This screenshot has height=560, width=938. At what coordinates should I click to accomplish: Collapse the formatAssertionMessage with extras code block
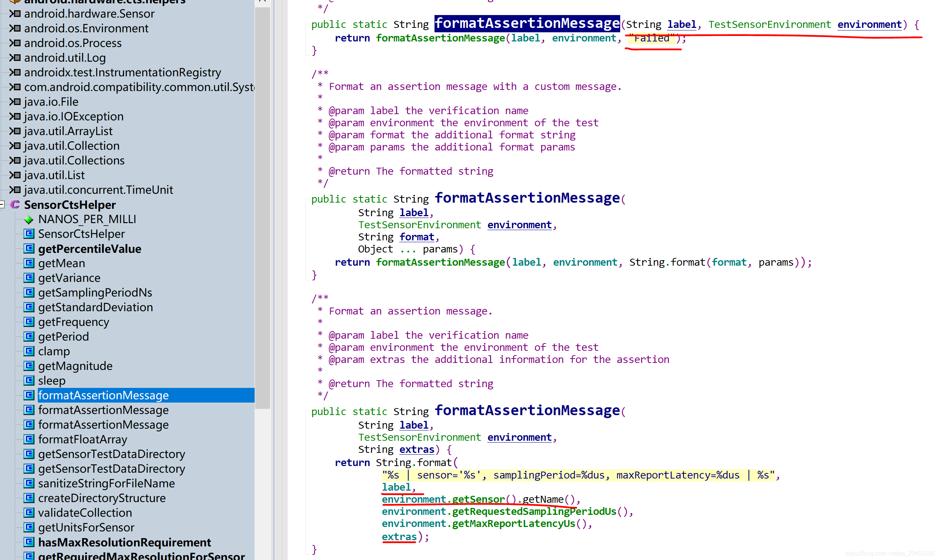[306, 412]
